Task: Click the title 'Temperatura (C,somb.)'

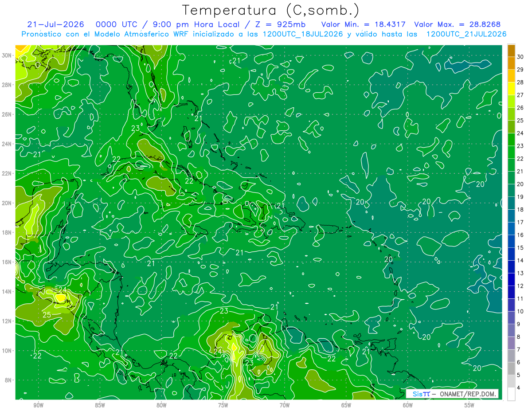Action: [271, 10]
